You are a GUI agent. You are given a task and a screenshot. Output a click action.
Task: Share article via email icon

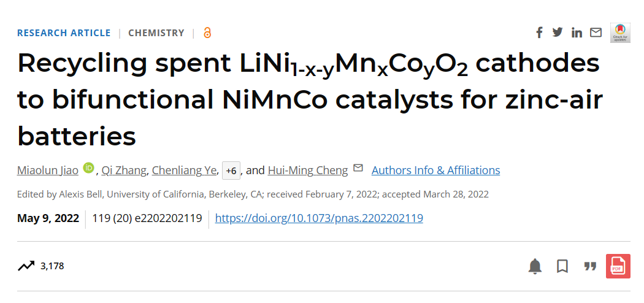[596, 33]
